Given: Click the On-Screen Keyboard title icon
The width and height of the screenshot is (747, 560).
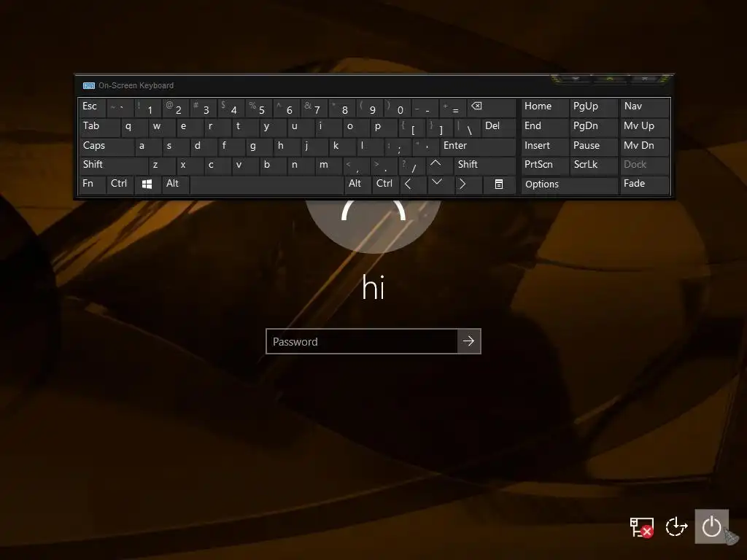Looking at the screenshot, I should point(88,86).
